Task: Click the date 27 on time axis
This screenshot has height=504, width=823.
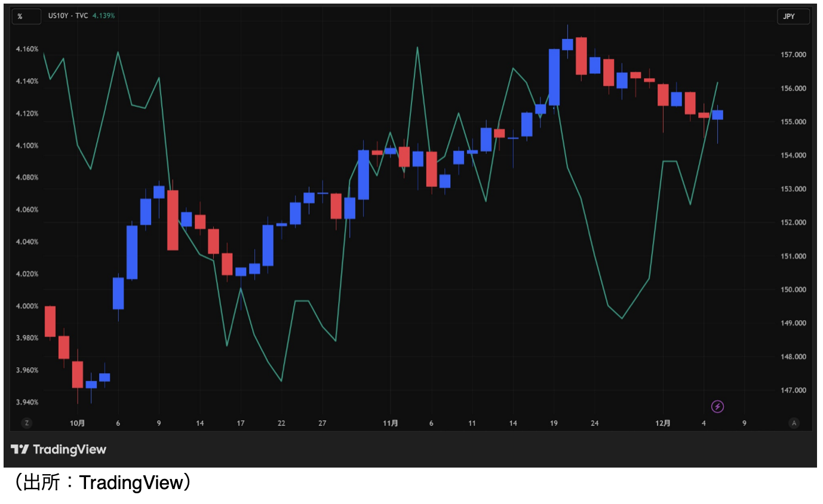Action: click(322, 423)
